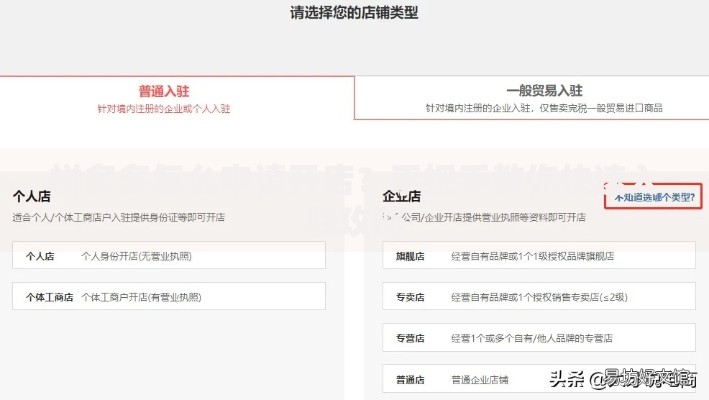Open the 不知道选哪个类型? help link
The height and width of the screenshot is (400, 709).
click(x=653, y=197)
